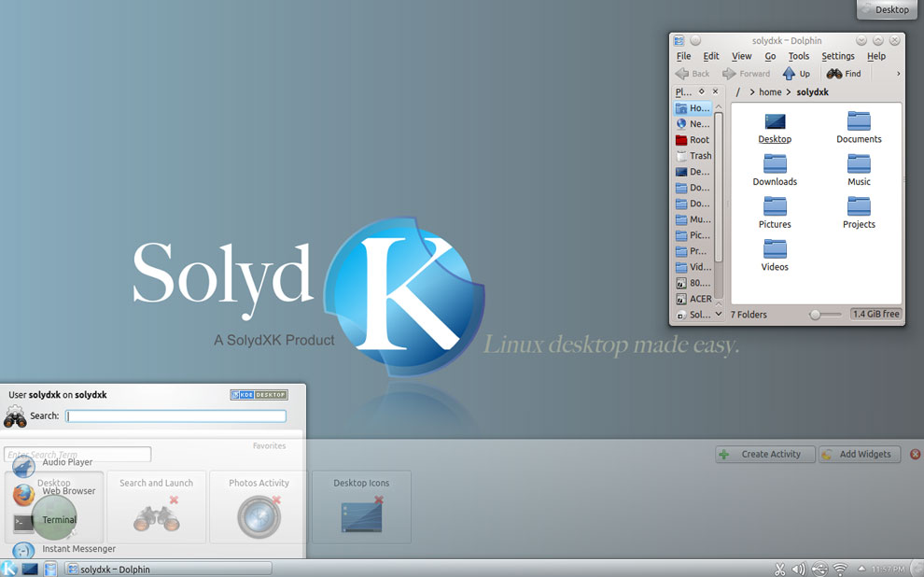This screenshot has width=924, height=577.
Task: Focus the launcher Search input field
Action: tap(175, 416)
